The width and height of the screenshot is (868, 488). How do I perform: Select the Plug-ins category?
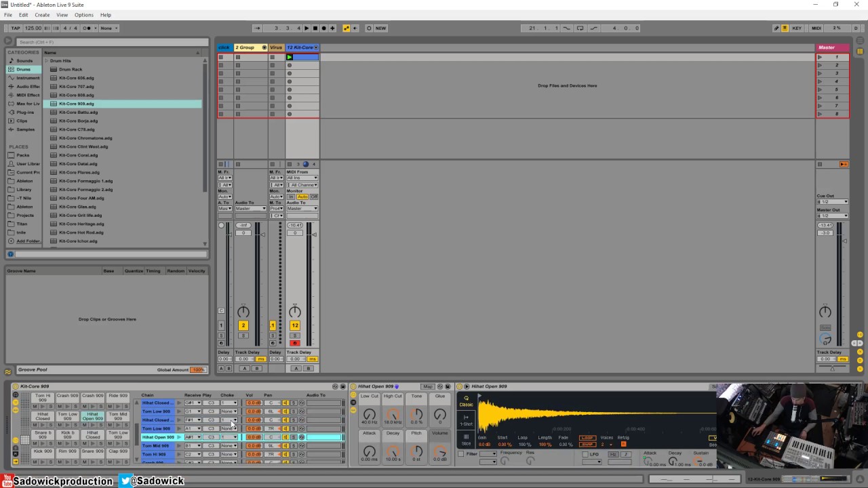(24, 112)
